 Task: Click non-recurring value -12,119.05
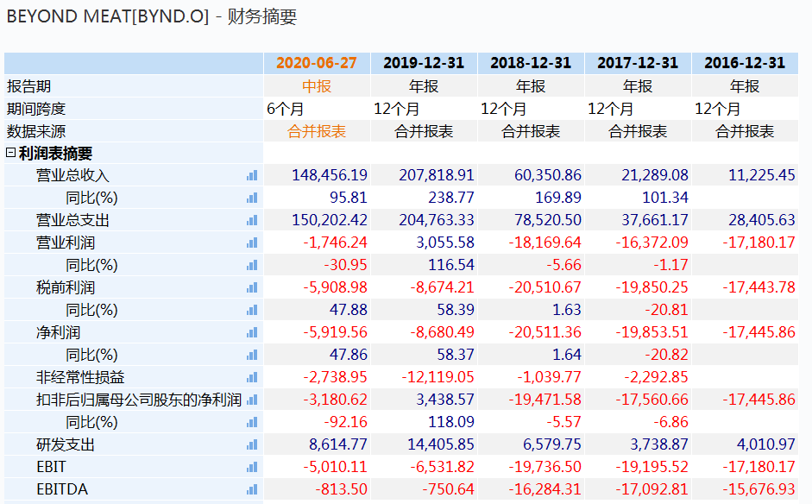[x=437, y=377]
